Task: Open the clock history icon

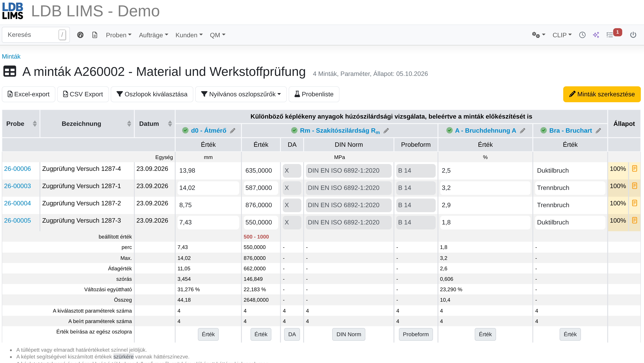Action: point(582,35)
